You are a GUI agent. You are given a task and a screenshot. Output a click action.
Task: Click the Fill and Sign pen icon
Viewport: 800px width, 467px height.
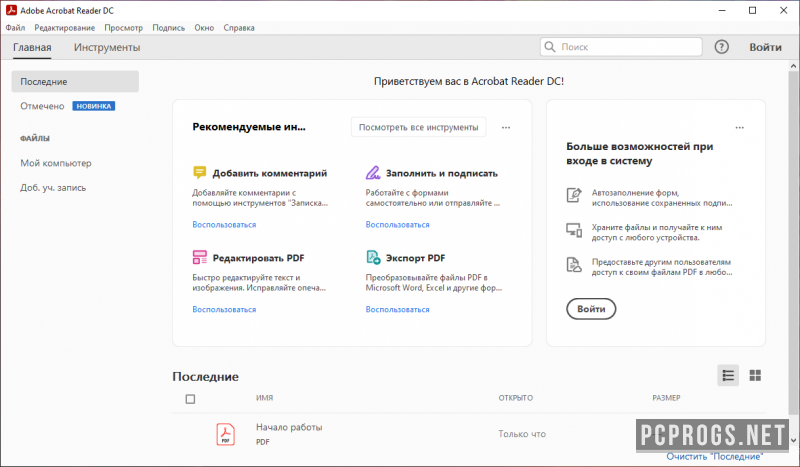[x=373, y=173]
